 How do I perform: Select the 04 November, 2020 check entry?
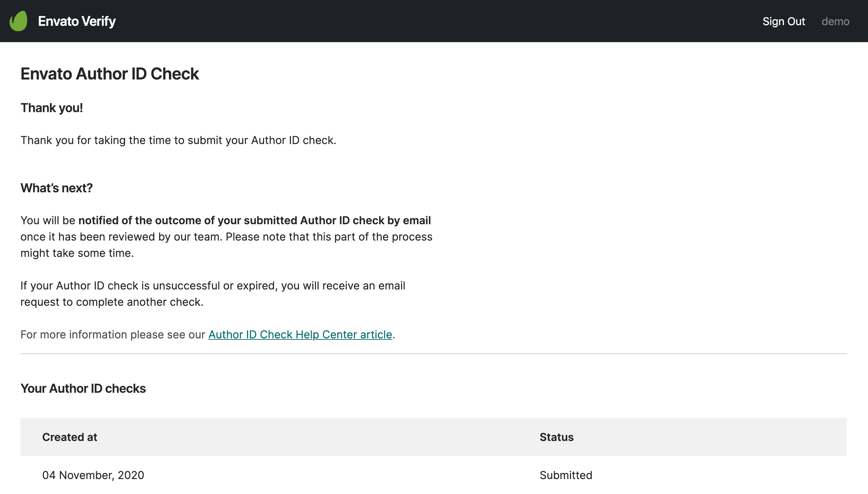[93, 475]
